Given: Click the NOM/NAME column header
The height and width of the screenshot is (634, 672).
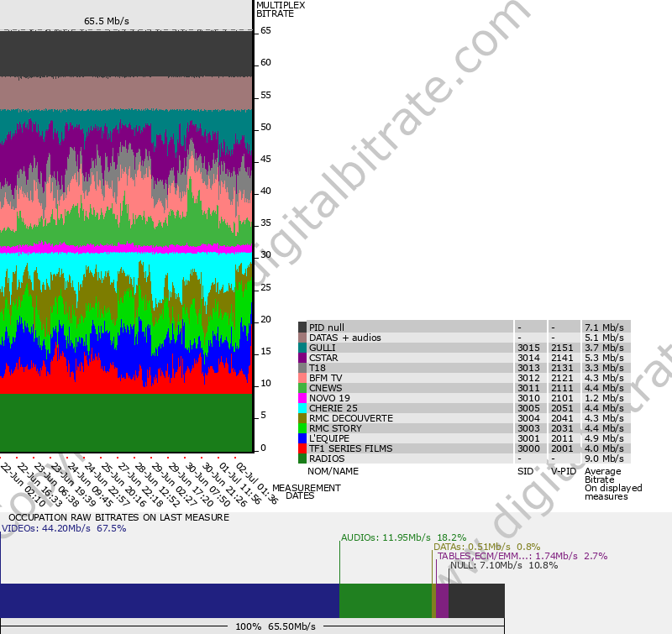Looking at the screenshot, I should point(333,471).
